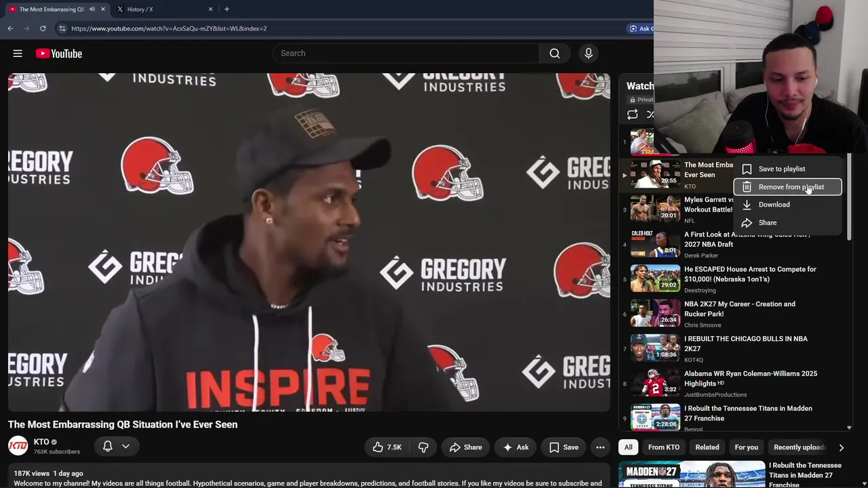Open Nebraska 1on1's 29:02 thumbnail
The image size is (868, 488).
pos(655,278)
